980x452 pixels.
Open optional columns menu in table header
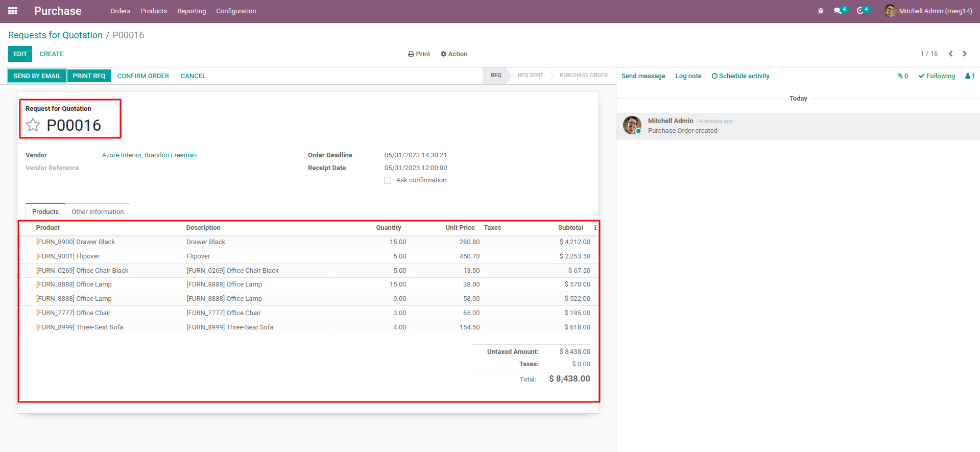595,228
